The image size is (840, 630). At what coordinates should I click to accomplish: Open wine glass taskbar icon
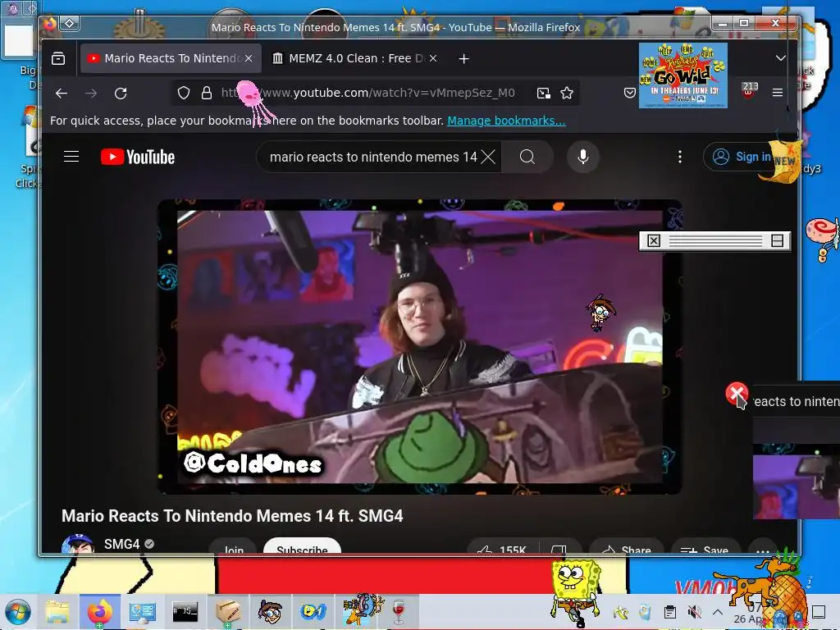pyautogui.click(x=399, y=611)
